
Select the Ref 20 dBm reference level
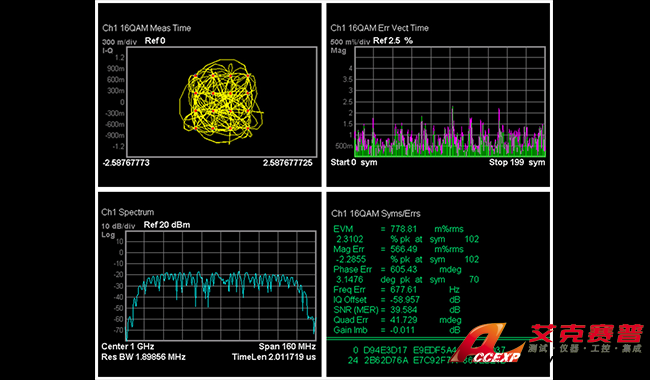[x=167, y=225]
